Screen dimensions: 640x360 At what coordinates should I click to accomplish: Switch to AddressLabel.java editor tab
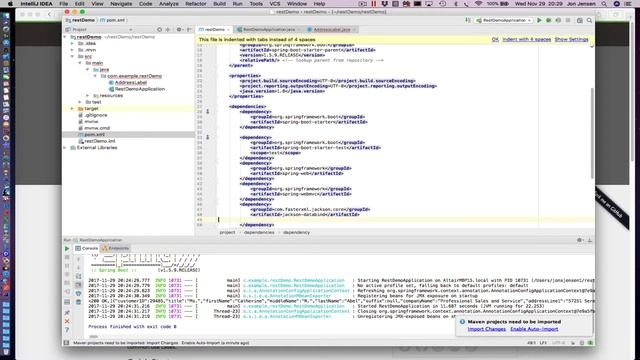point(331,29)
